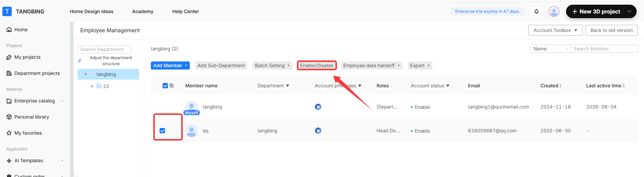Viewport: 644px width, 177px height.
Task: Click the Search Member field
Action: click(604, 49)
